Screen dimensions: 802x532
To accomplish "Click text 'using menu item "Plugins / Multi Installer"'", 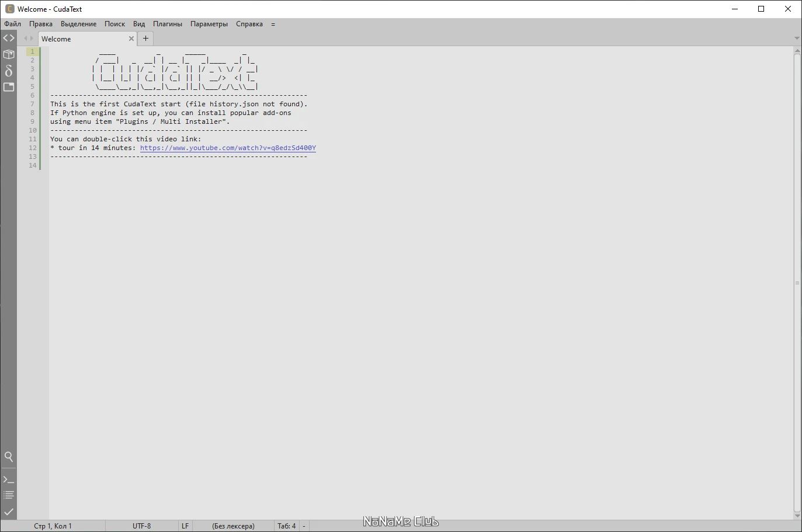I will click(138, 121).
